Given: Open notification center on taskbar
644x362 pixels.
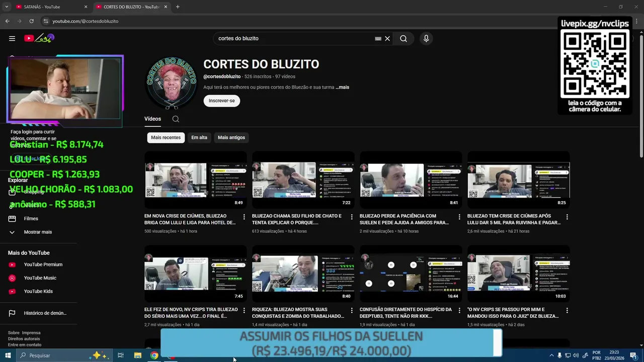Looking at the screenshot, I should [x=633, y=355].
